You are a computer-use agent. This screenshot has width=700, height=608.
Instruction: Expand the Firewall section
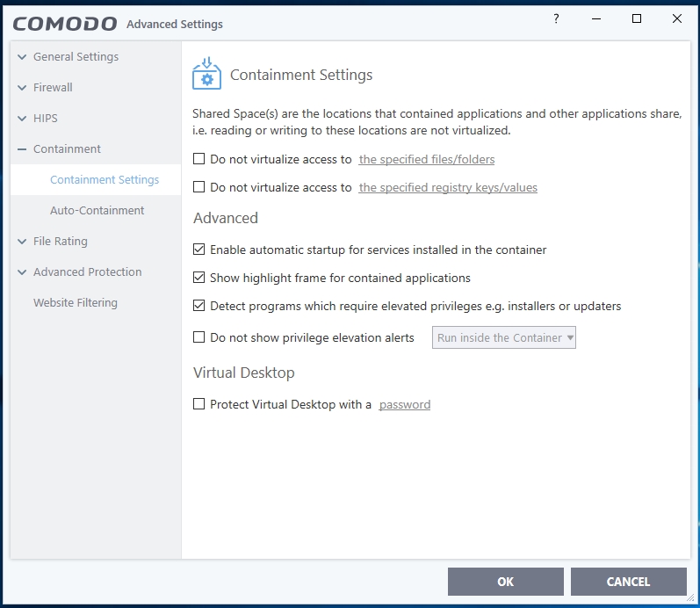[x=22, y=88]
